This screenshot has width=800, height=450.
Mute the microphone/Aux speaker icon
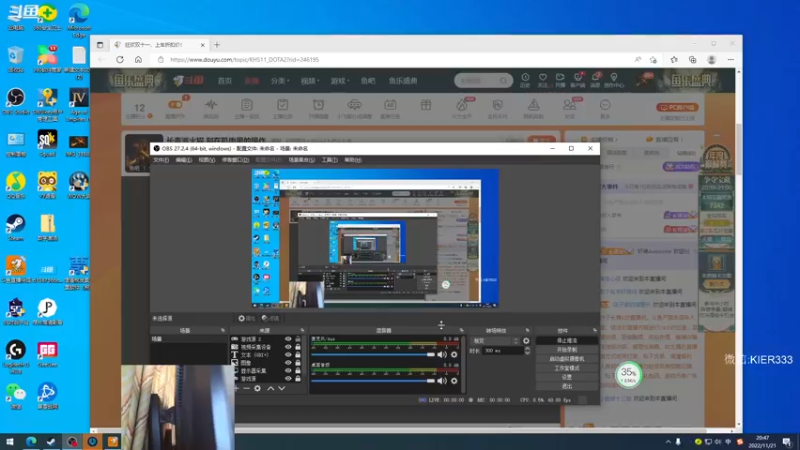[x=442, y=354]
